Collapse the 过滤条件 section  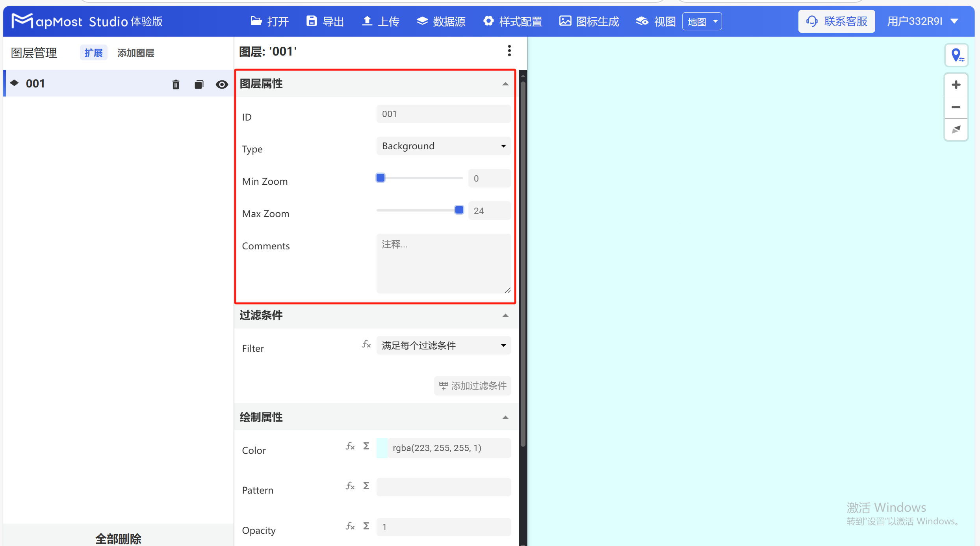pos(505,316)
